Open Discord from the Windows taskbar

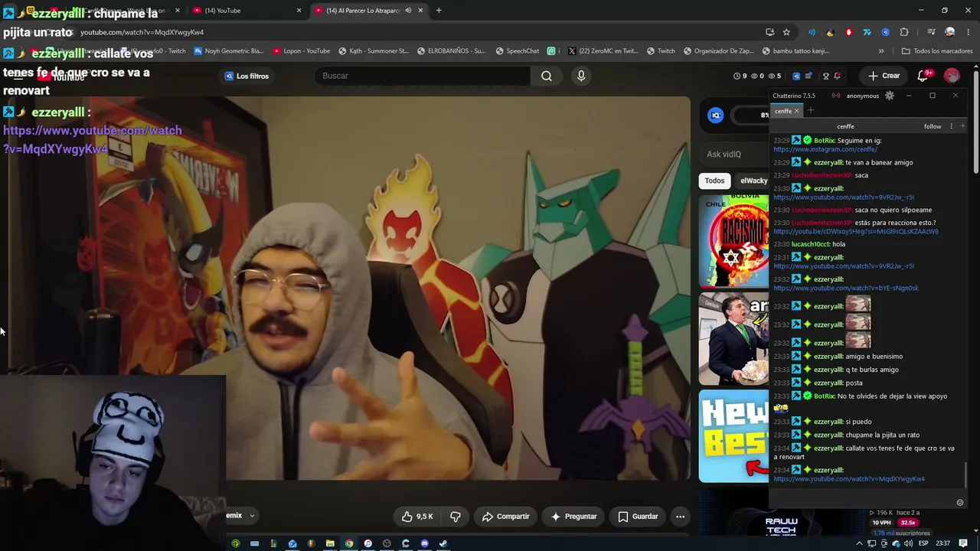point(424,543)
